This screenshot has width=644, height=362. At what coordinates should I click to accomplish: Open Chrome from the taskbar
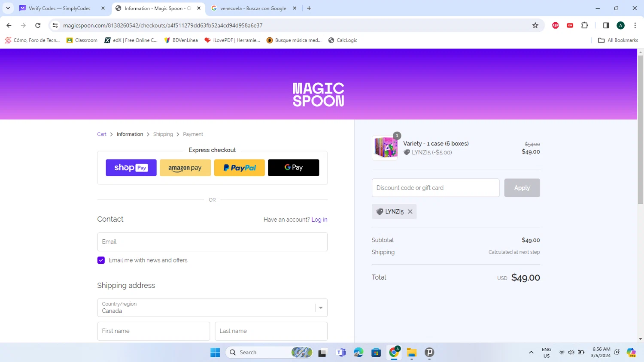[x=394, y=352]
